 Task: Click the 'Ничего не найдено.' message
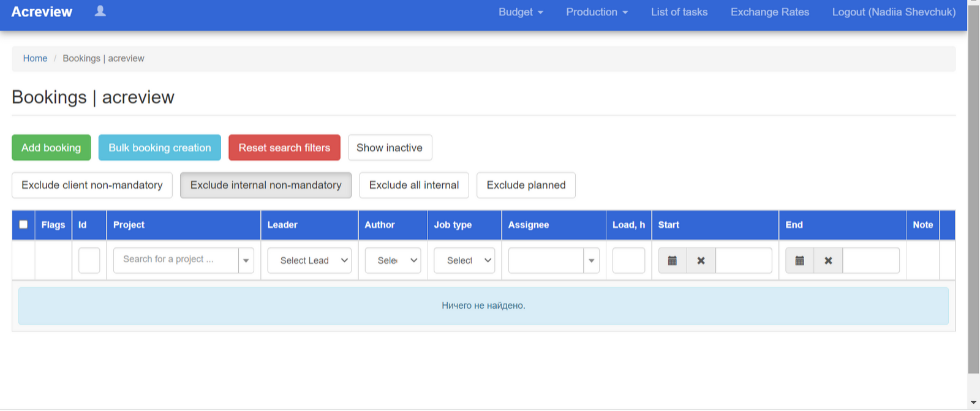pos(483,306)
